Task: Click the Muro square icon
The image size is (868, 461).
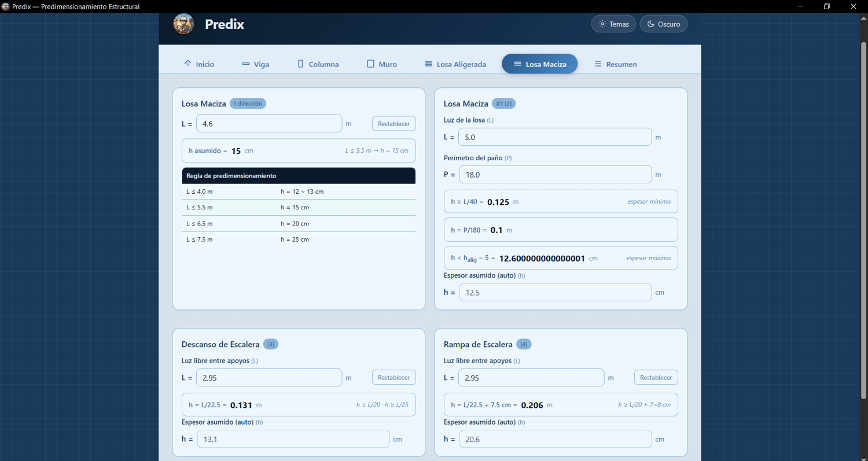Action: tap(371, 64)
